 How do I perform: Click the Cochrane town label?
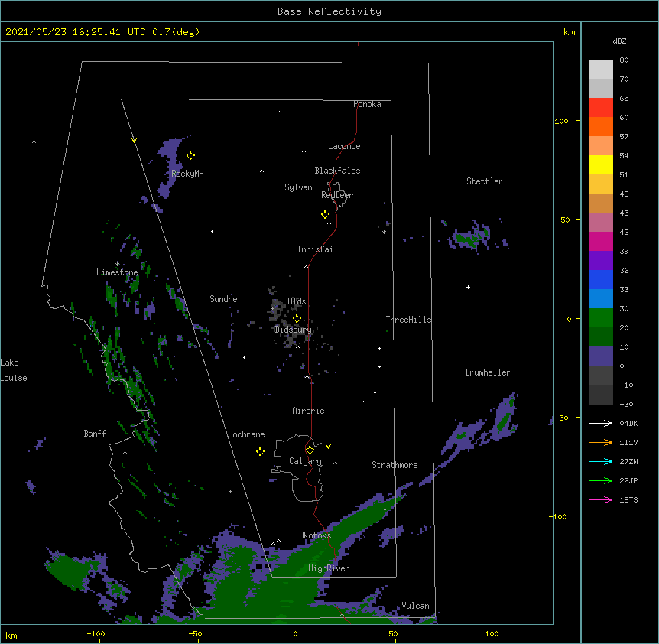pyautogui.click(x=246, y=434)
